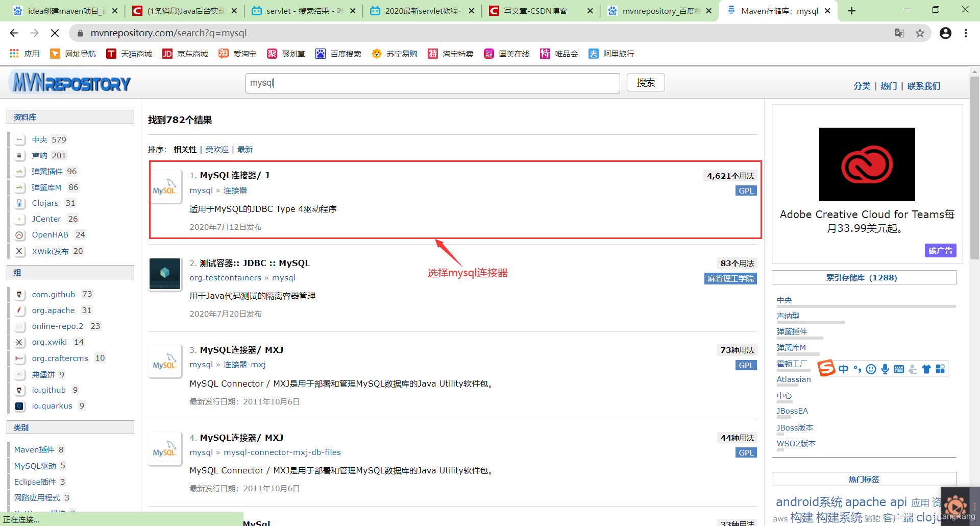Click the 搜索 search button
The height and width of the screenshot is (526, 980).
tap(645, 82)
